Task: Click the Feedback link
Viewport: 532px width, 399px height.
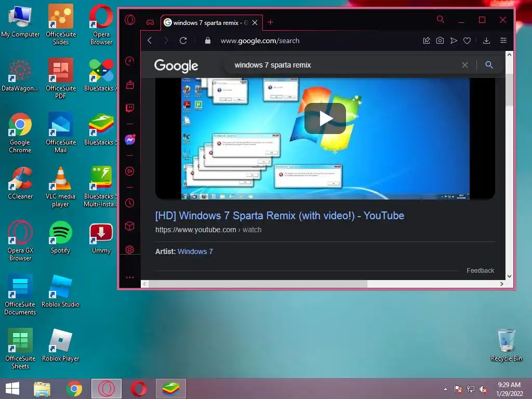Action: coord(480,270)
